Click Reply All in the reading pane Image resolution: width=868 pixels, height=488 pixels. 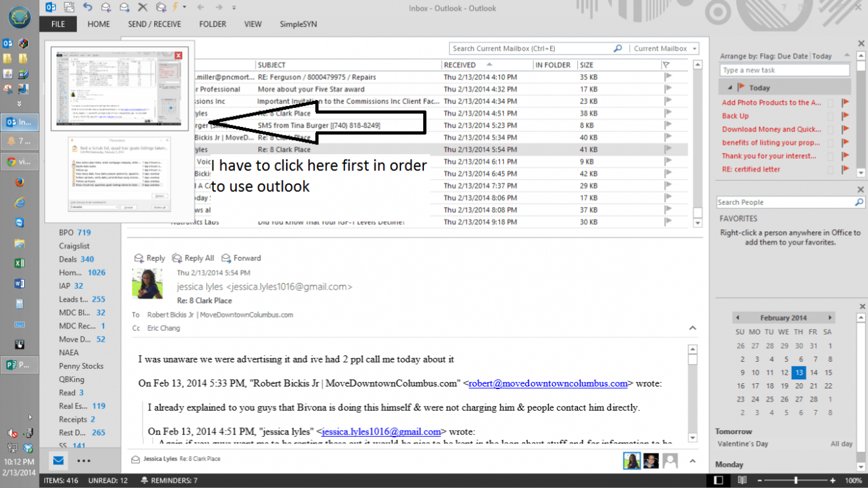(192, 258)
